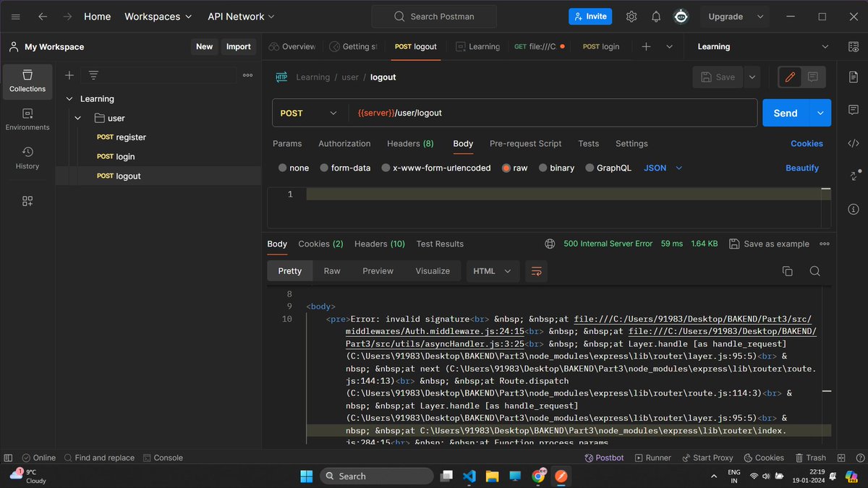Switch to comment mode icon

click(x=812, y=77)
